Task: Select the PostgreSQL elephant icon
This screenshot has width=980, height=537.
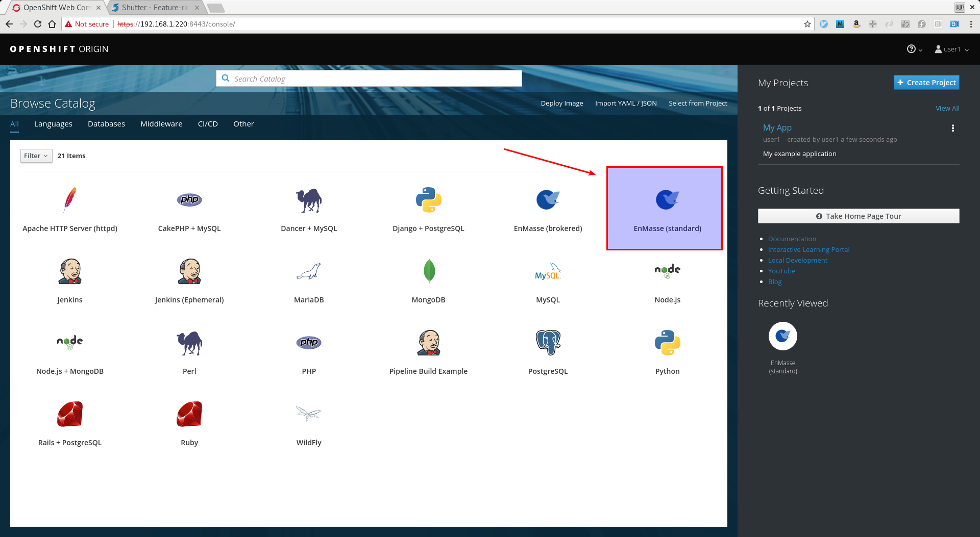Action: (548, 342)
